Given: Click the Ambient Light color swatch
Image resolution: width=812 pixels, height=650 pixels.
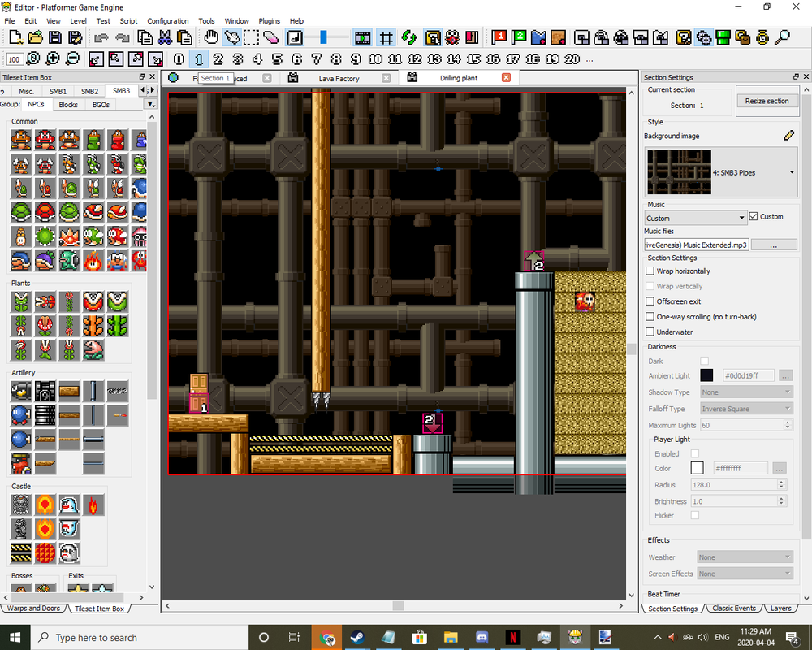Looking at the screenshot, I should pyautogui.click(x=706, y=375).
